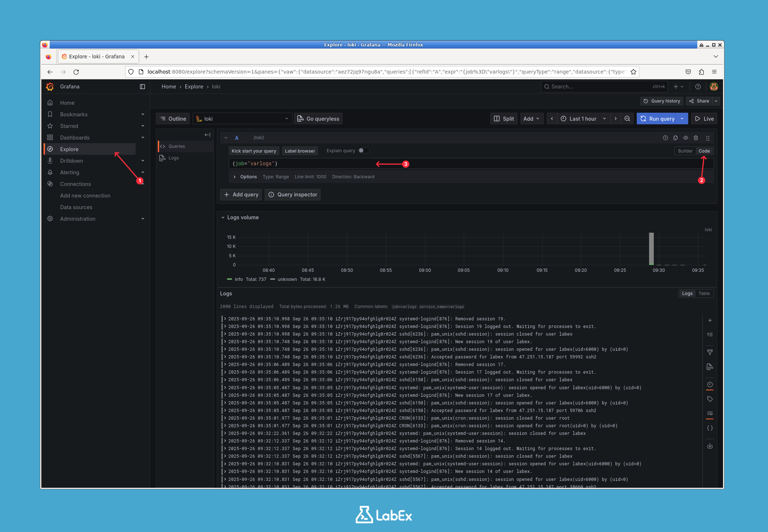Zoom out the time range with magnifier icon
This screenshot has height=532, width=768.
click(627, 119)
